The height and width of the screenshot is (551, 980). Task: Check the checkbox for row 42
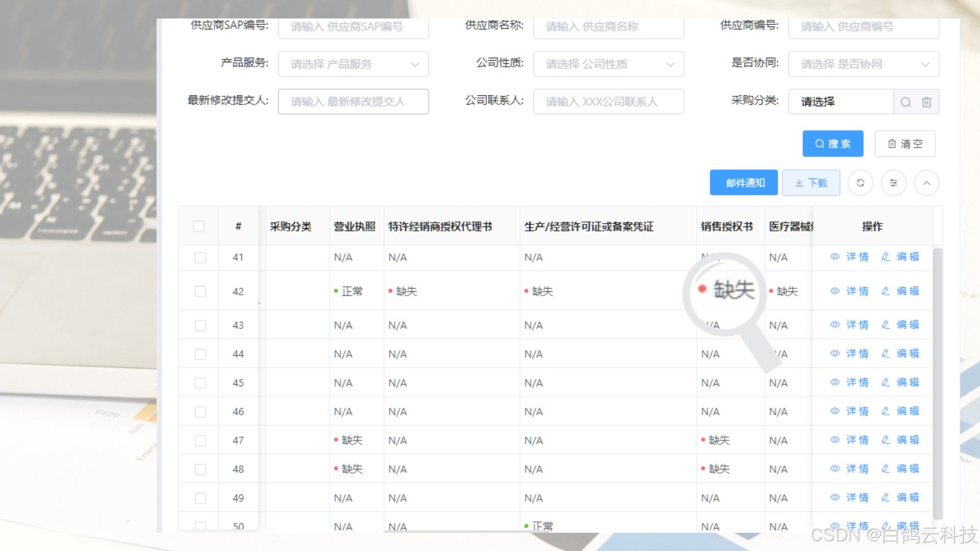[200, 291]
